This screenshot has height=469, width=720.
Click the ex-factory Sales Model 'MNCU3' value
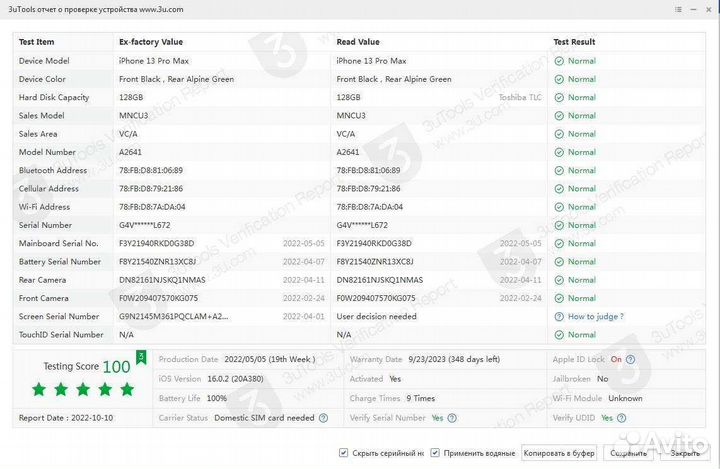click(134, 116)
